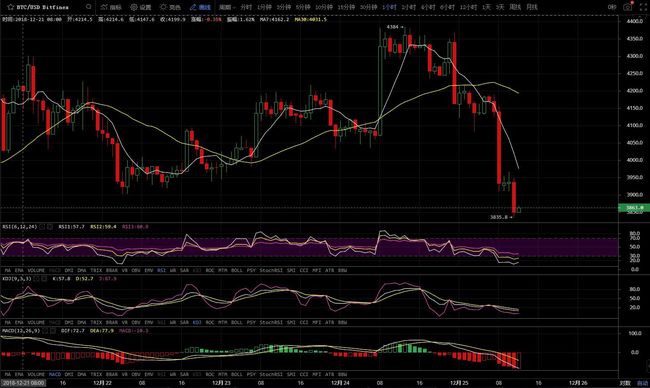Open KDJ(9,3,3) panel settings icon

36,279
